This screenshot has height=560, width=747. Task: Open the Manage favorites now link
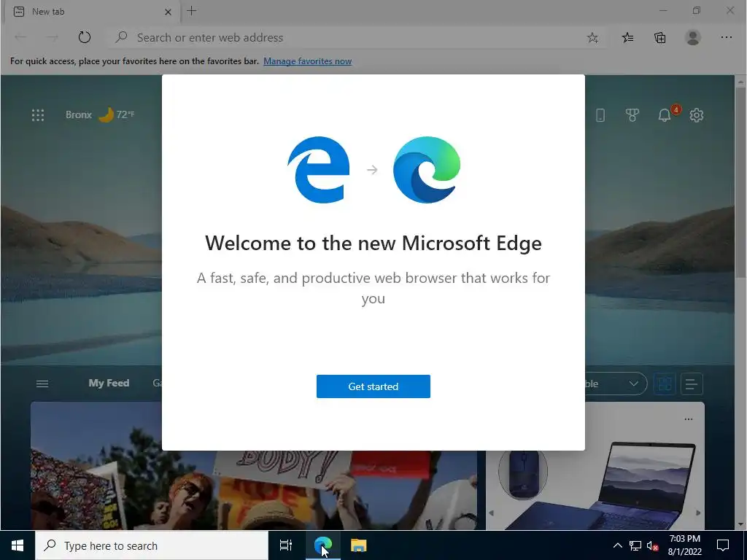pyautogui.click(x=307, y=61)
